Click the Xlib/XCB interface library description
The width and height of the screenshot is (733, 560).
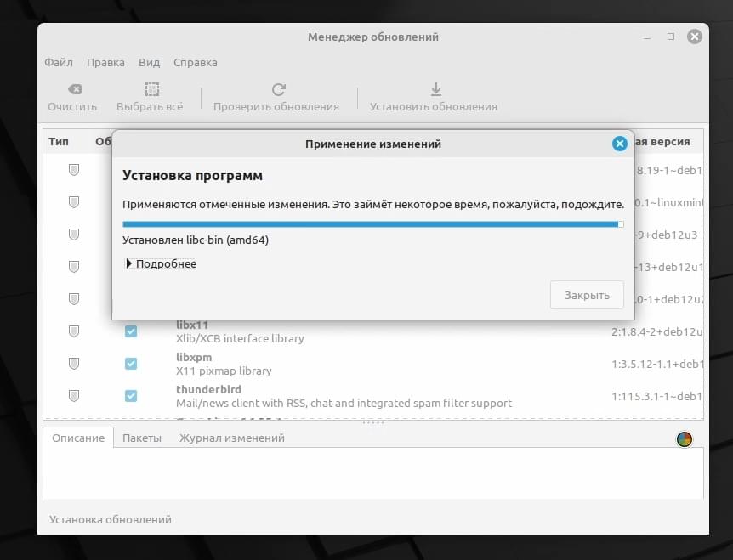240,338
